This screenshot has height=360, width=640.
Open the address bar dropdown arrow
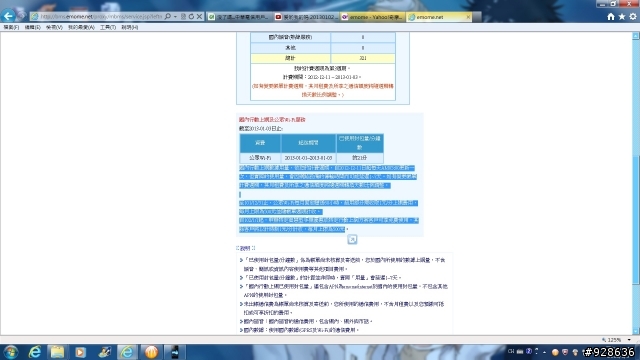click(x=176, y=16)
